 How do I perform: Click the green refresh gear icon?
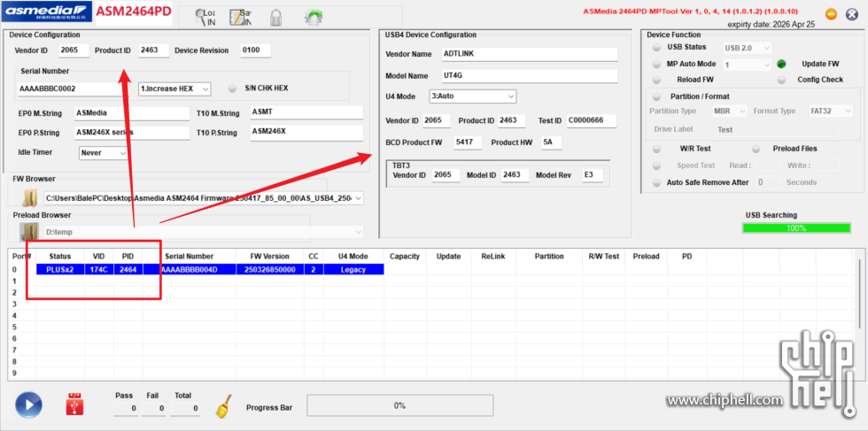[314, 17]
